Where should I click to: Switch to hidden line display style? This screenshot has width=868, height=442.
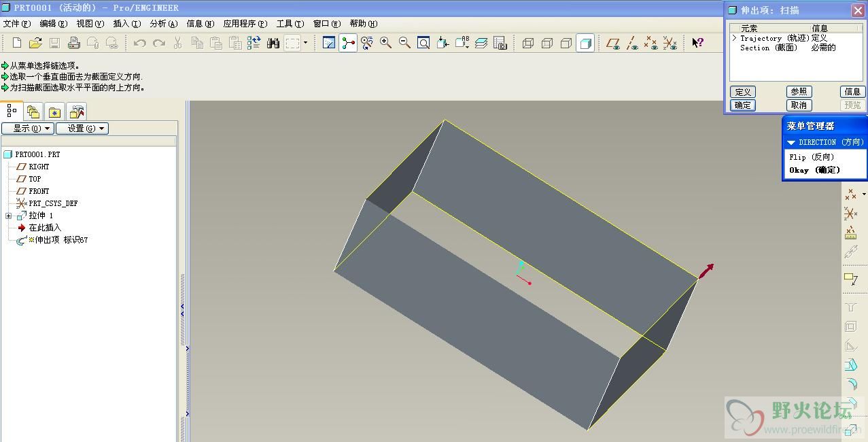(x=547, y=43)
